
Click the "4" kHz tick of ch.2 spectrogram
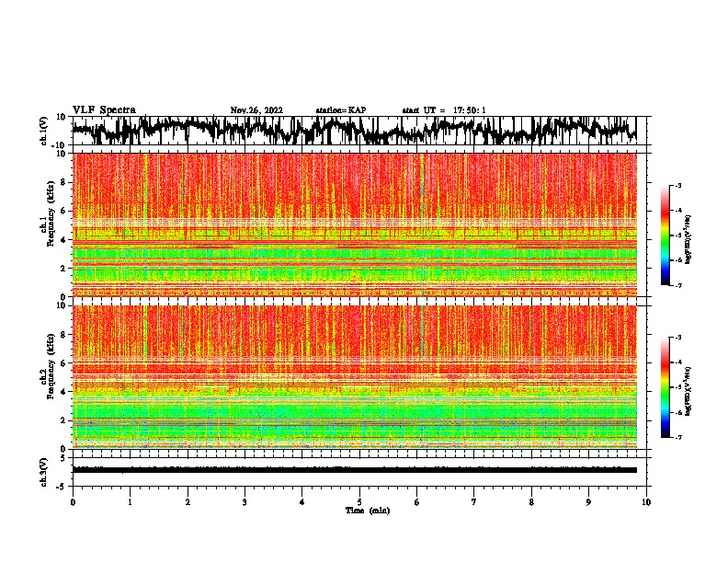pos(63,392)
